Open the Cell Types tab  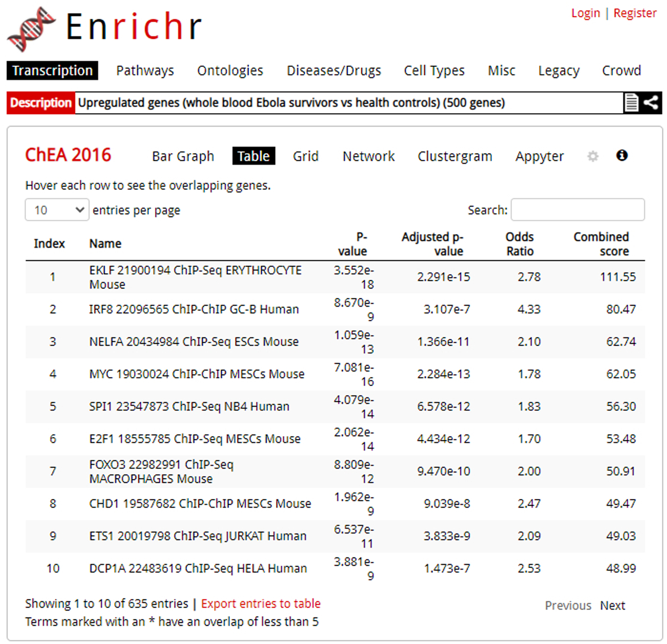(x=434, y=71)
